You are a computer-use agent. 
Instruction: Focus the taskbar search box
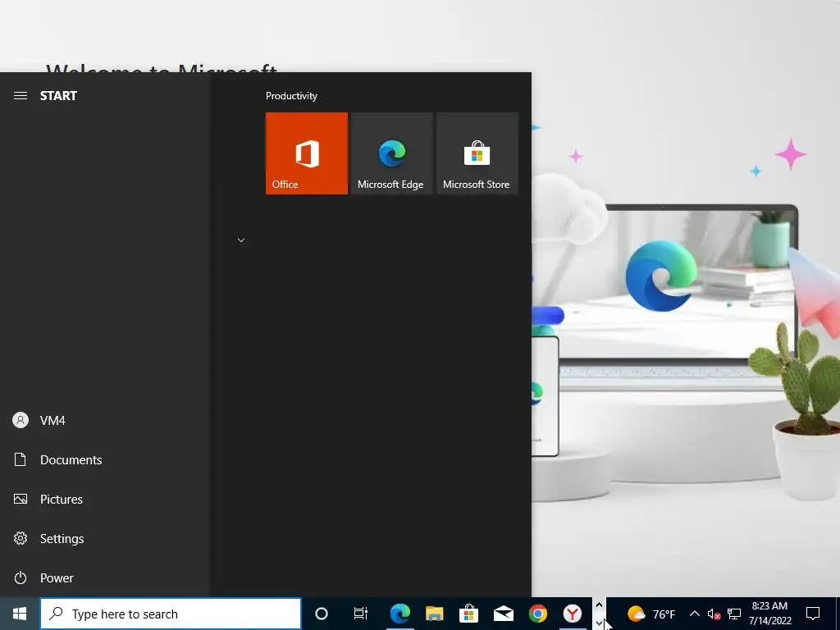tap(171, 614)
